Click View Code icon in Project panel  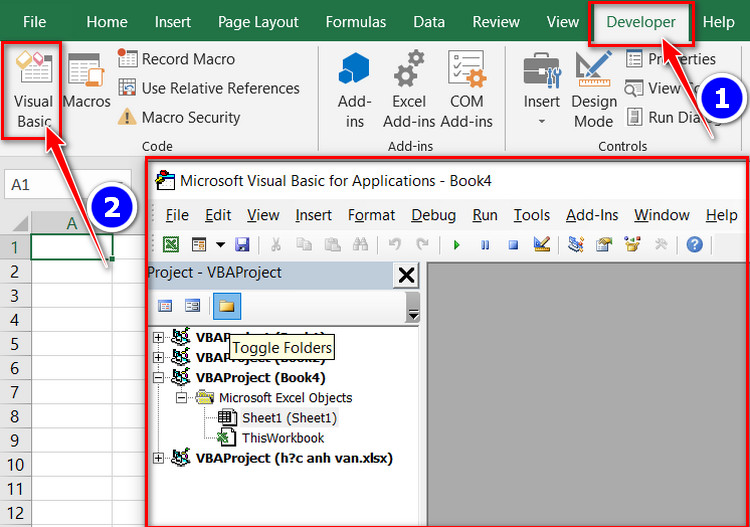(165, 306)
